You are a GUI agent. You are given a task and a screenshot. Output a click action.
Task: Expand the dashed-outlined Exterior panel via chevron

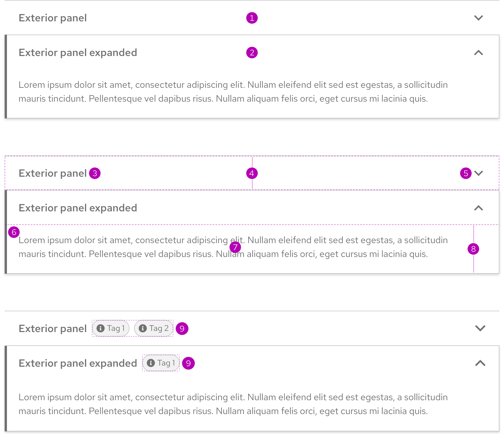point(479,173)
